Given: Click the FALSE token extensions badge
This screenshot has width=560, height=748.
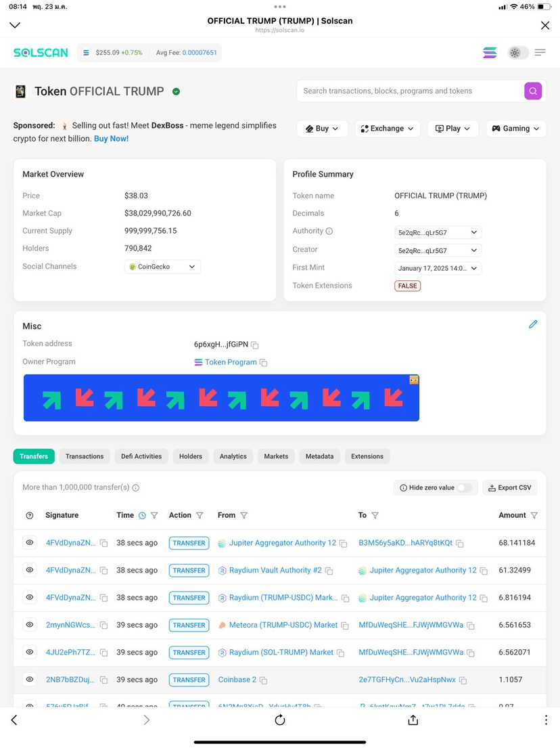Looking at the screenshot, I should 408,286.
